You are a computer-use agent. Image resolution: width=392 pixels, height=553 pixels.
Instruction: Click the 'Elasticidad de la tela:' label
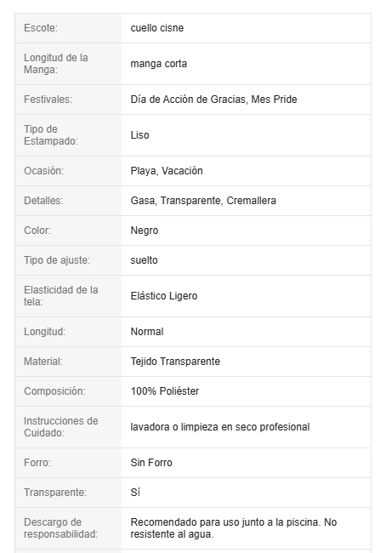(x=61, y=296)
